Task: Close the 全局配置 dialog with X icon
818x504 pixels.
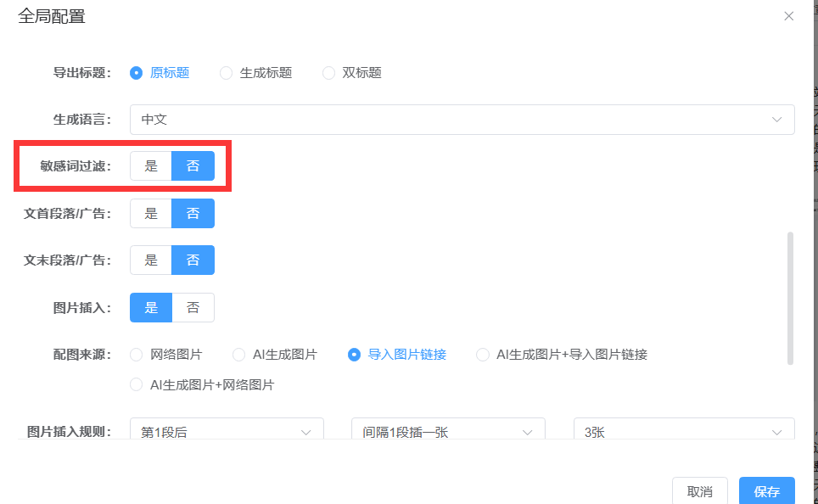Action: click(788, 16)
